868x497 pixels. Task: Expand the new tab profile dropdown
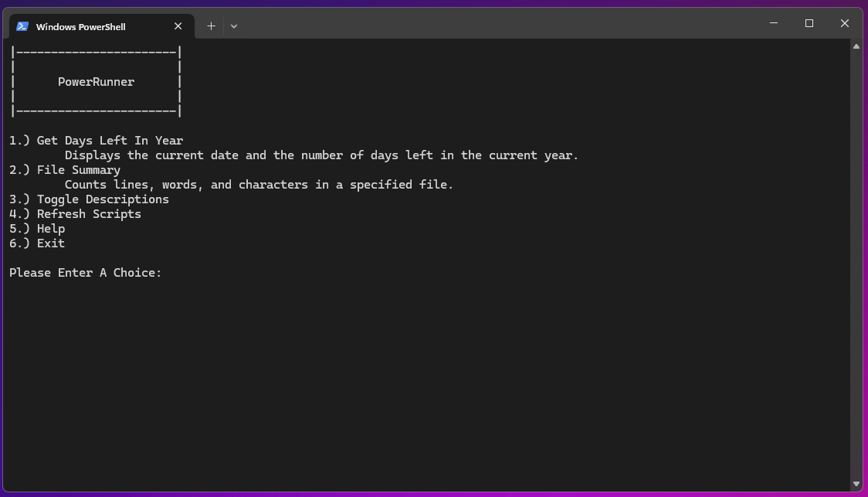[x=234, y=26]
